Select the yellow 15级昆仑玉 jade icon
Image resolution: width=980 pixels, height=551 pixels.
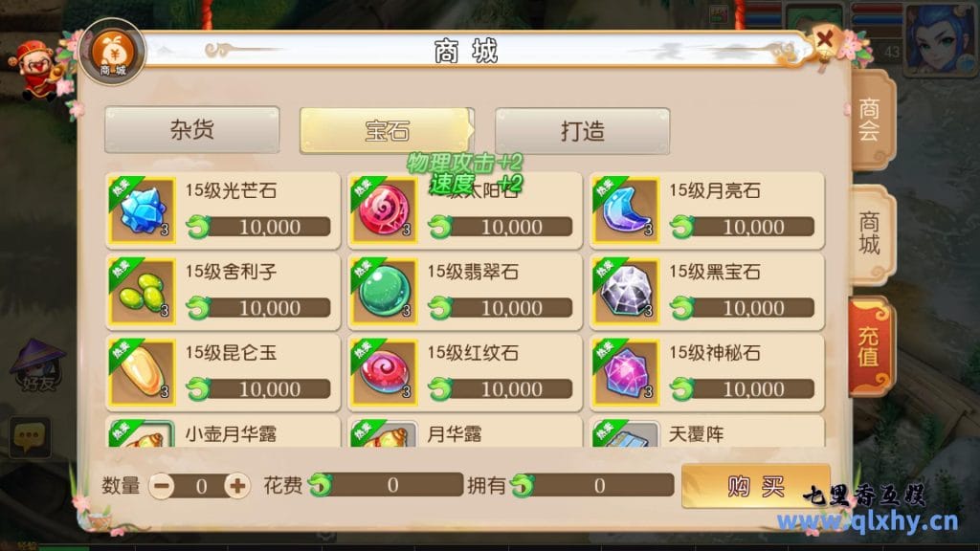pos(142,373)
